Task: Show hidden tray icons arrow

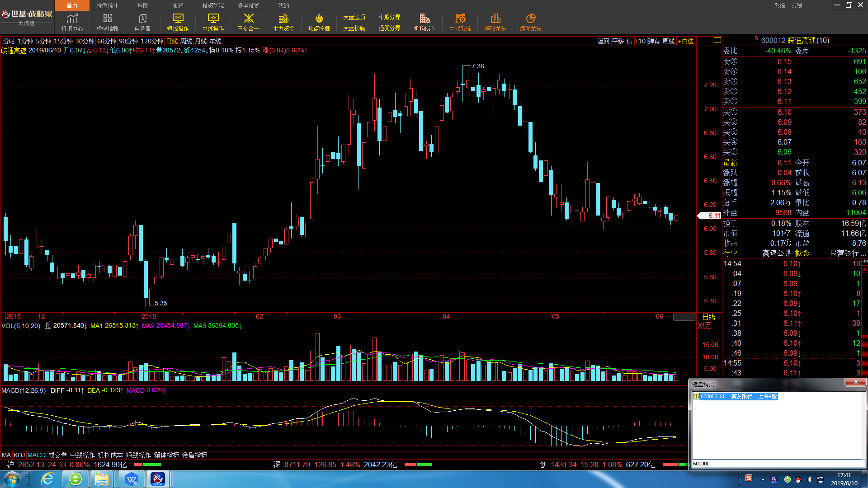Action: pyautogui.click(x=763, y=479)
